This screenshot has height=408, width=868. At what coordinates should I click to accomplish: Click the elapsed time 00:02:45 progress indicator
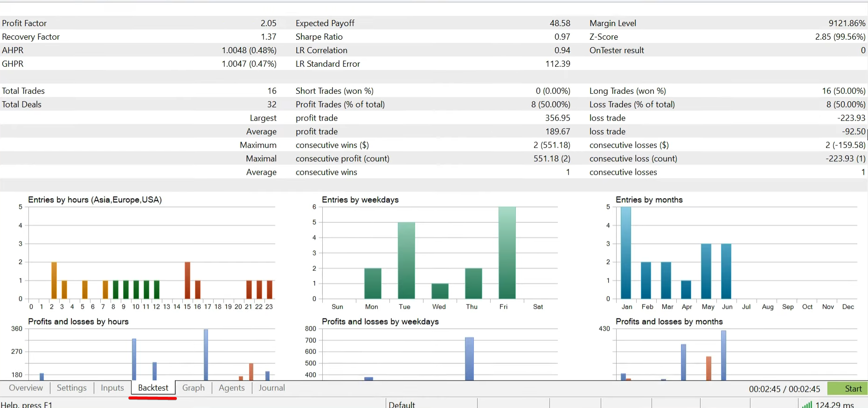click(x=784, y=389)
